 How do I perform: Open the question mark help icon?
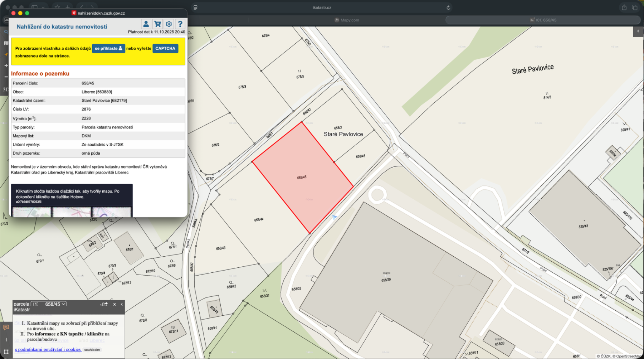coord(180,24)
